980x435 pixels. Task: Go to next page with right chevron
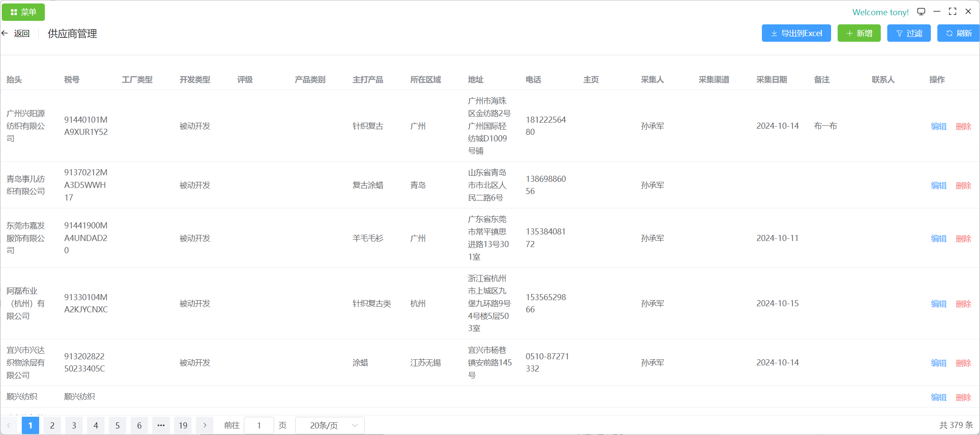pyautogui.click(x=205, y=425)
